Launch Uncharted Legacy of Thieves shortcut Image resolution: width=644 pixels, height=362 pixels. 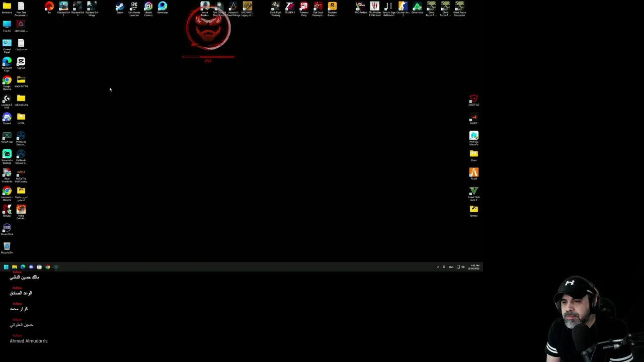247,9
